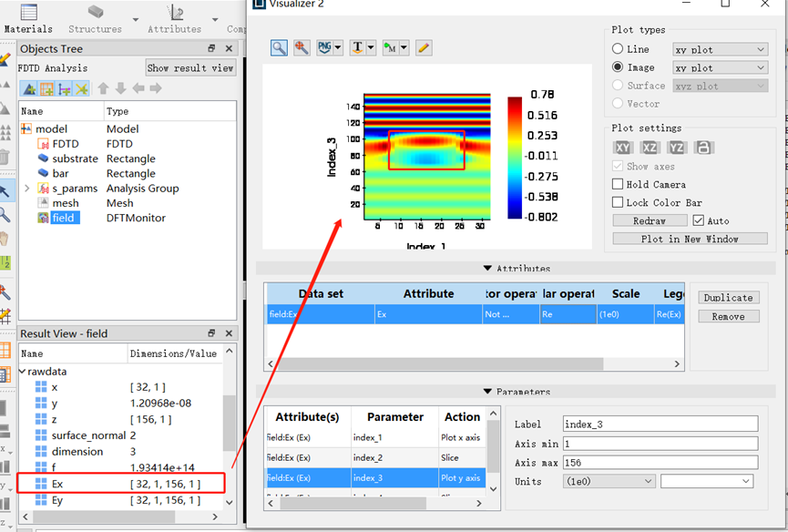The height and width of the screenshot is (532, 788).
Task: Click the Re scalar operation cell
Action: (568, 314)
